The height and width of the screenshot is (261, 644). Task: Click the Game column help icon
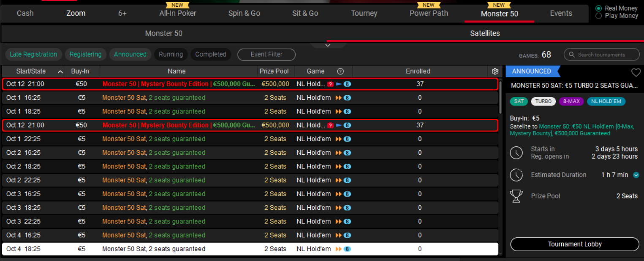(x=340, y=71)
